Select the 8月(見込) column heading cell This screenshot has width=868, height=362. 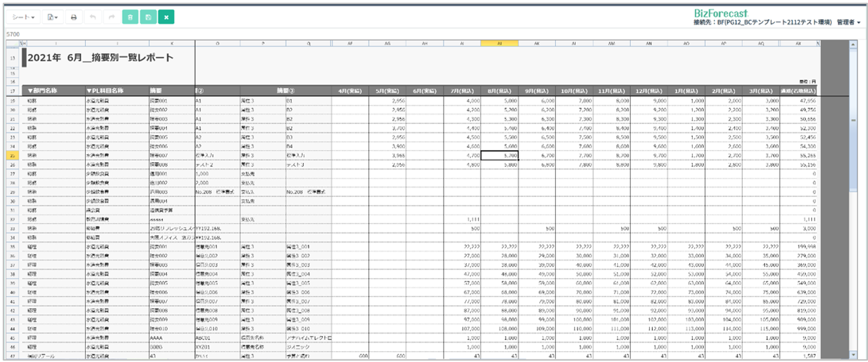(499, 91)
